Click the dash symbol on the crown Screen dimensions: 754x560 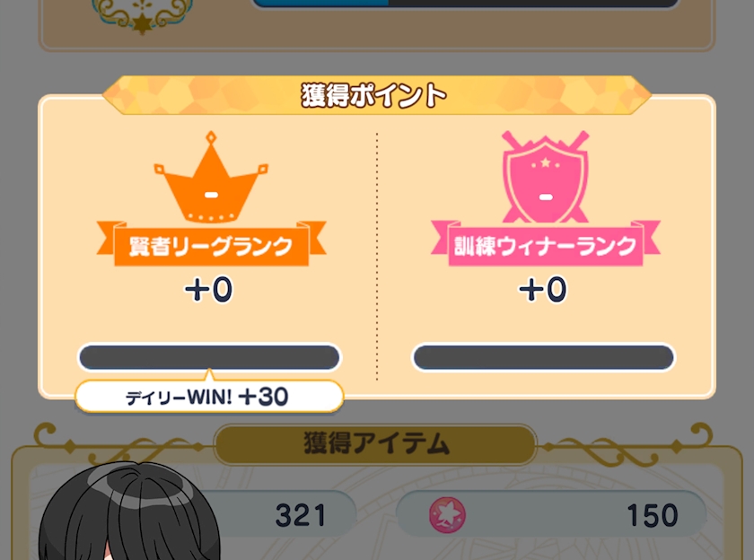click(x=211, y=195)
